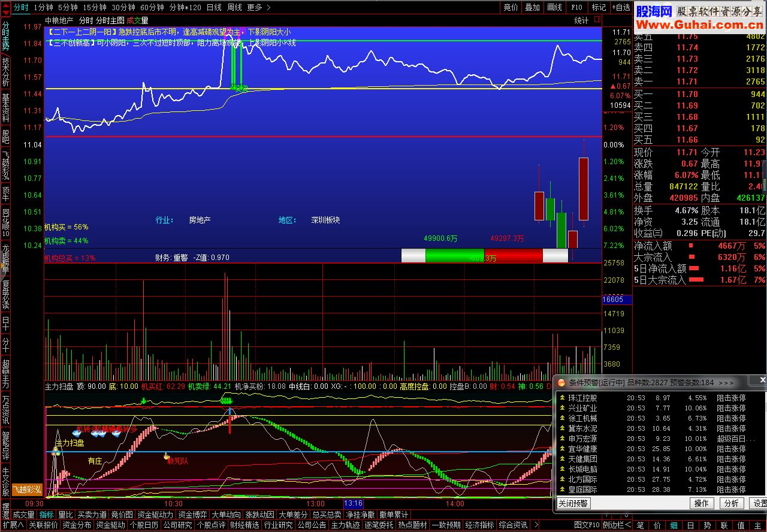The width and height of the screenshot is (767, 532).
Task: Open the 60分钟 chart period
Action: pos(152,7)
